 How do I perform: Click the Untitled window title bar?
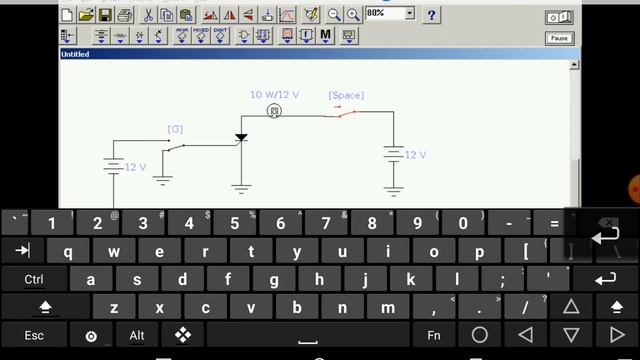[x=320, y=54]
